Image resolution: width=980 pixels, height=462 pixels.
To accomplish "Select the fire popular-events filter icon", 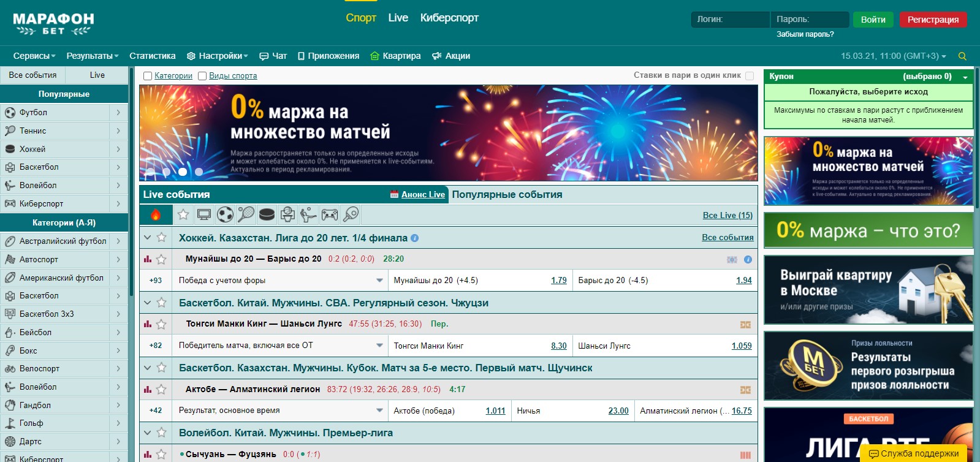I will [155, 214].
